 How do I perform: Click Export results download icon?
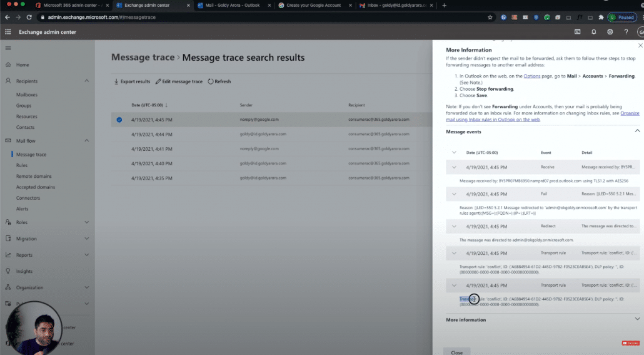116,81
